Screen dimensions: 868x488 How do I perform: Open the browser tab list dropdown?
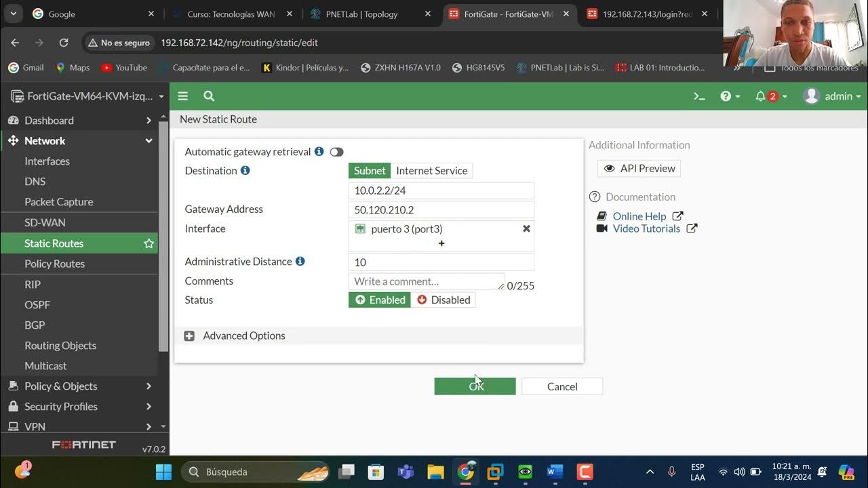click(13, 14)
